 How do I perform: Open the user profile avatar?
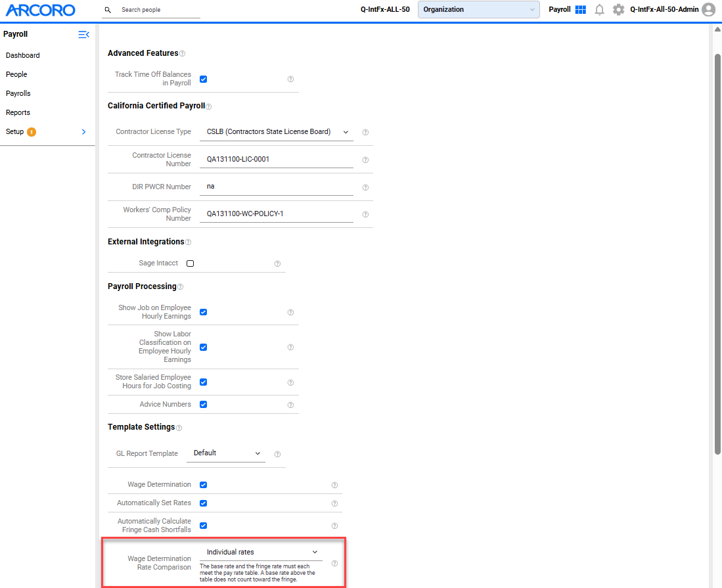coord(709,10)
